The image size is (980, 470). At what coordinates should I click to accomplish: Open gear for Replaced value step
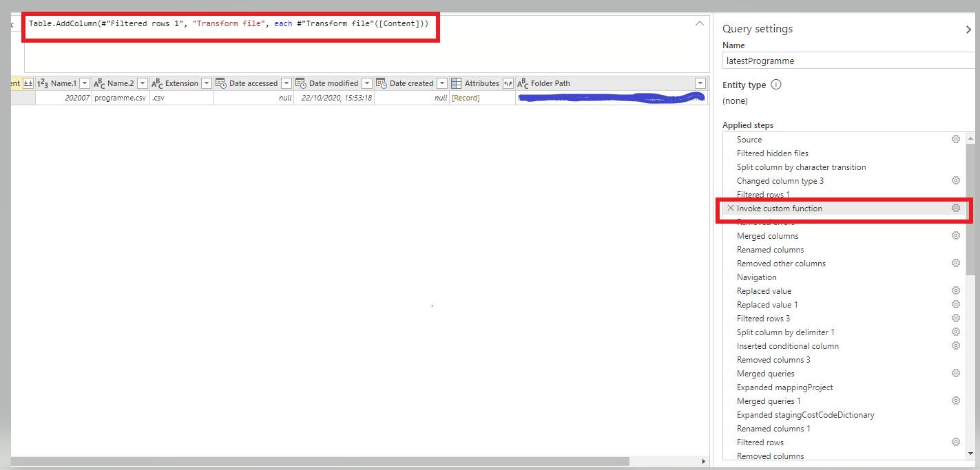[956, 290]
